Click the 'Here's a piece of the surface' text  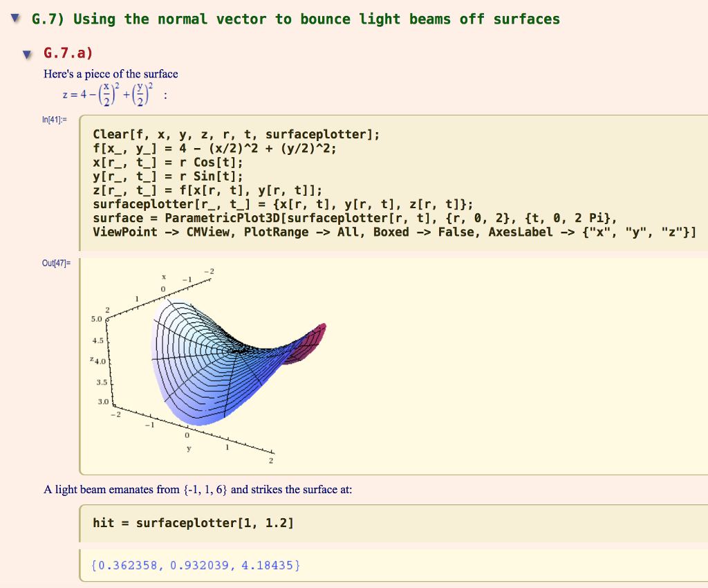click(111, 73)
